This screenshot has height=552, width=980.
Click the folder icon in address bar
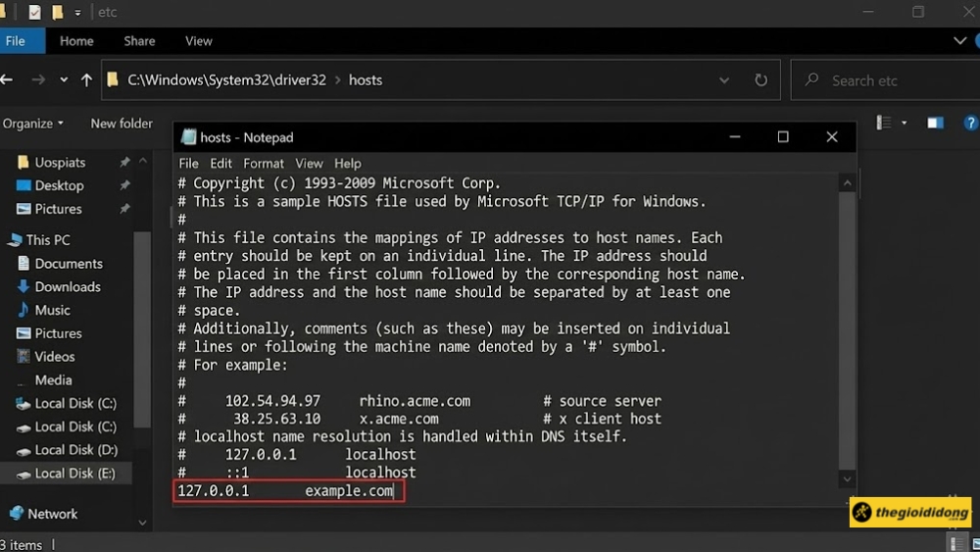tap(113, 79)
